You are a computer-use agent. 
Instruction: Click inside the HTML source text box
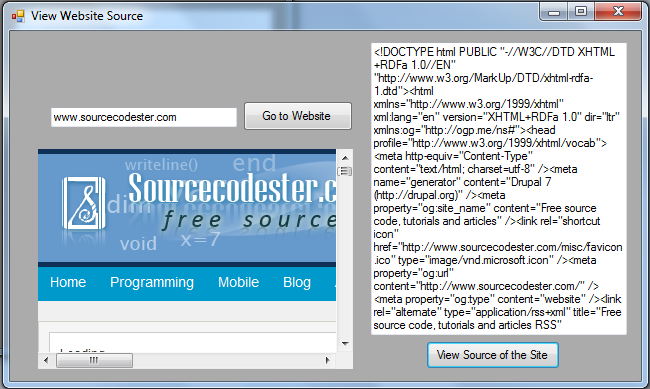click(499, 189)
